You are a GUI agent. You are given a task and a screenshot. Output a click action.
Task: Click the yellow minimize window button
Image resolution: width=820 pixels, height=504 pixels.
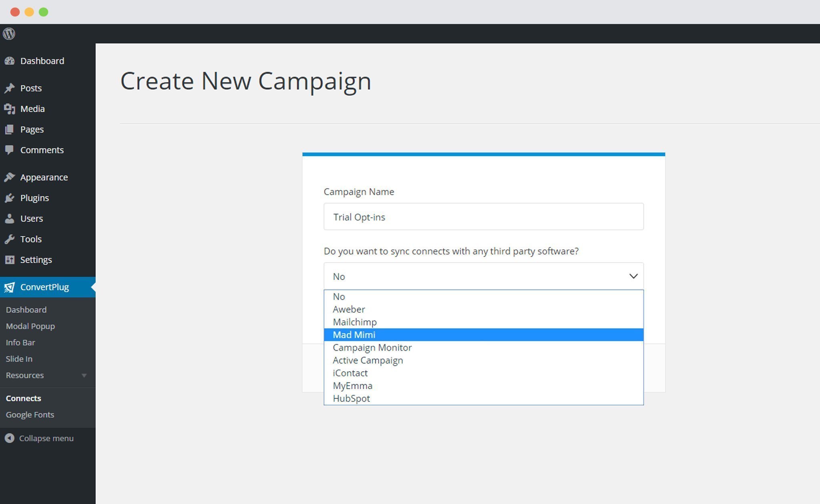point(29,12)
